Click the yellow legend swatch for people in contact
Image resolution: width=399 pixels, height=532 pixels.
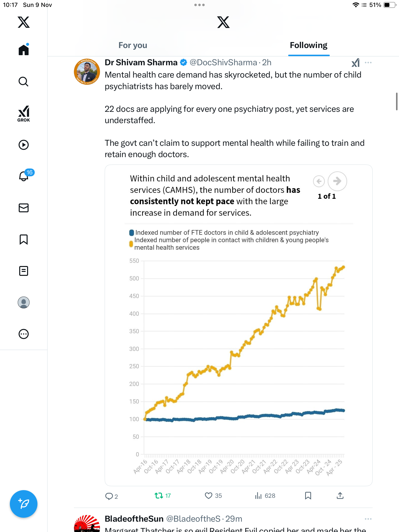click(131, 244)
